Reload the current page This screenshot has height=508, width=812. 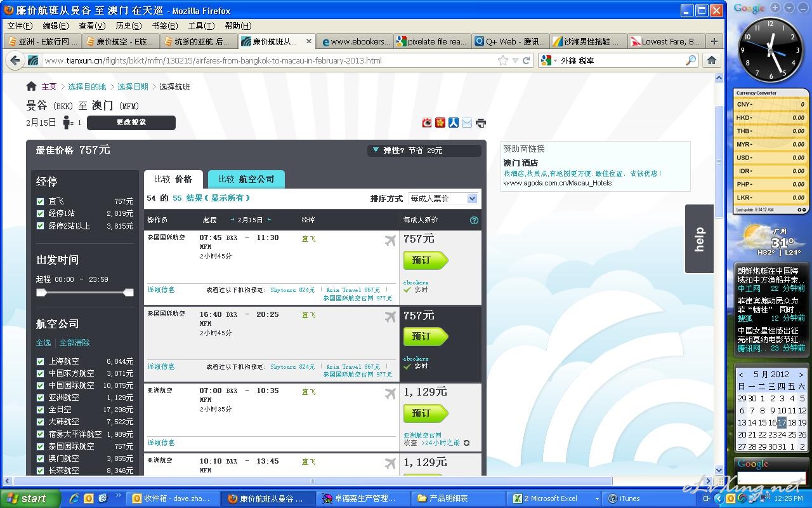[x=526, y=60]
